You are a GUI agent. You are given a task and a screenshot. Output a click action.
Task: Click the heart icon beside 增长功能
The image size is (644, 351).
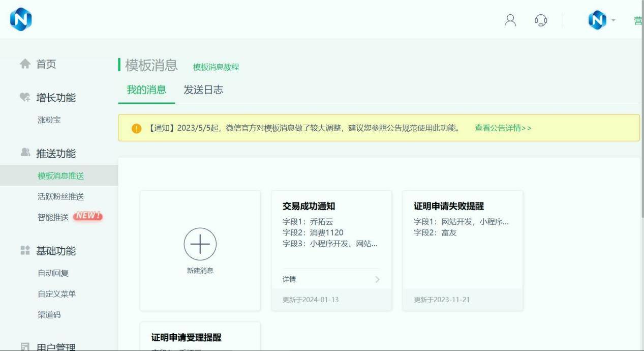pyautogui.click(x=25, y=97)
